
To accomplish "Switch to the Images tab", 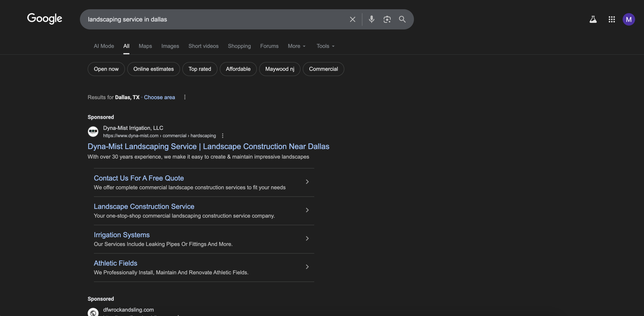I will pos(170,46).
